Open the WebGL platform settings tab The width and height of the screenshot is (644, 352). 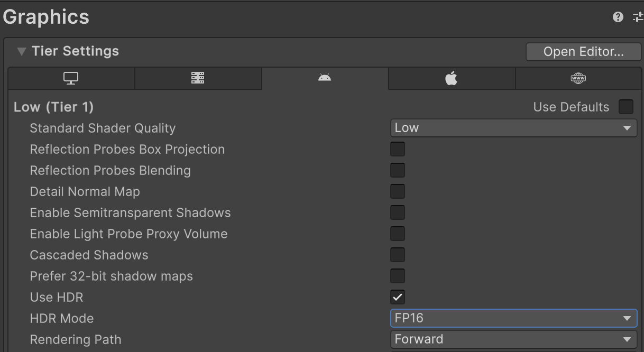click(x=578, y=78)
